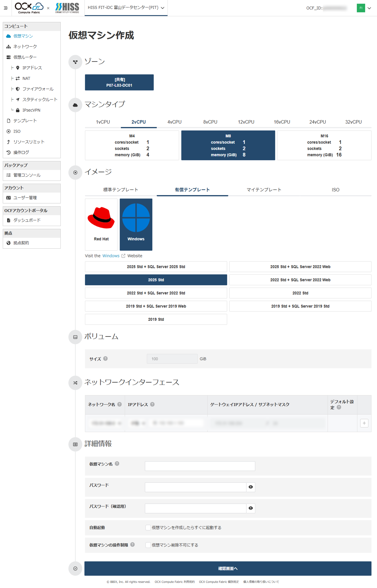
Task: Choose 2025 Std + SQL Server 2022 Web
Action: pos(300,267)
